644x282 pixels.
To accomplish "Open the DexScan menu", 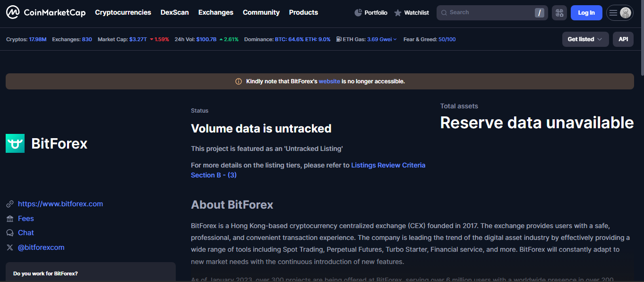I will tap(174, 12).
